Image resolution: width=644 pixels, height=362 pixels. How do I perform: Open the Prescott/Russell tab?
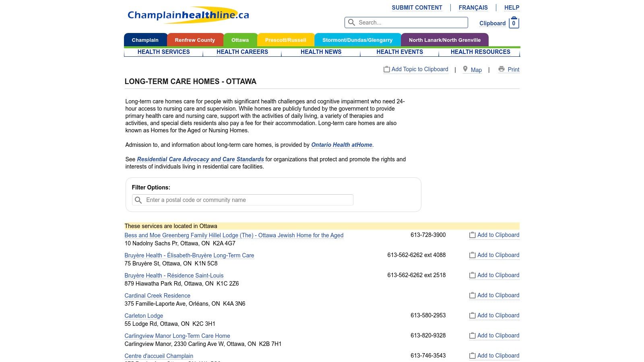click(286, 40)
